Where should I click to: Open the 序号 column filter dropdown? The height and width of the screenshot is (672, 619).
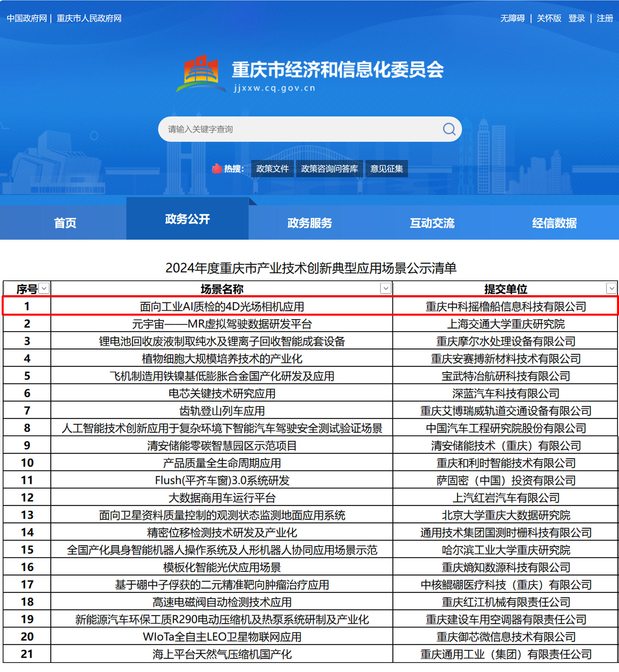44,288
